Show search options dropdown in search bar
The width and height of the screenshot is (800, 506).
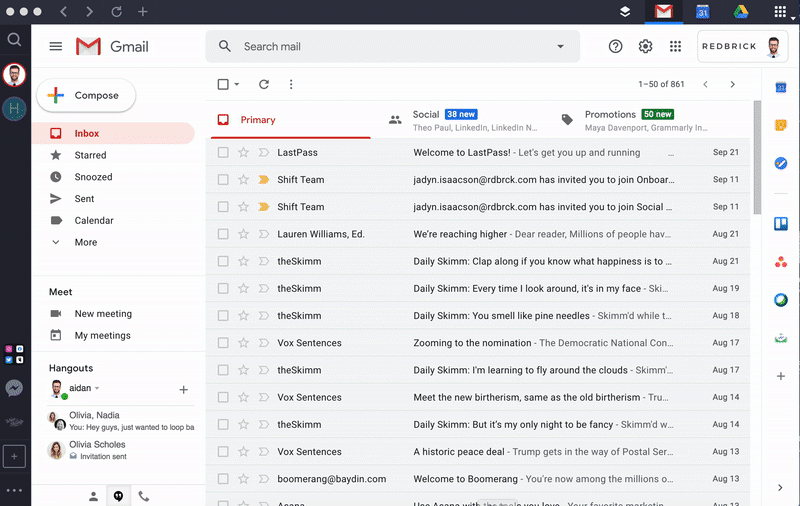560,47
